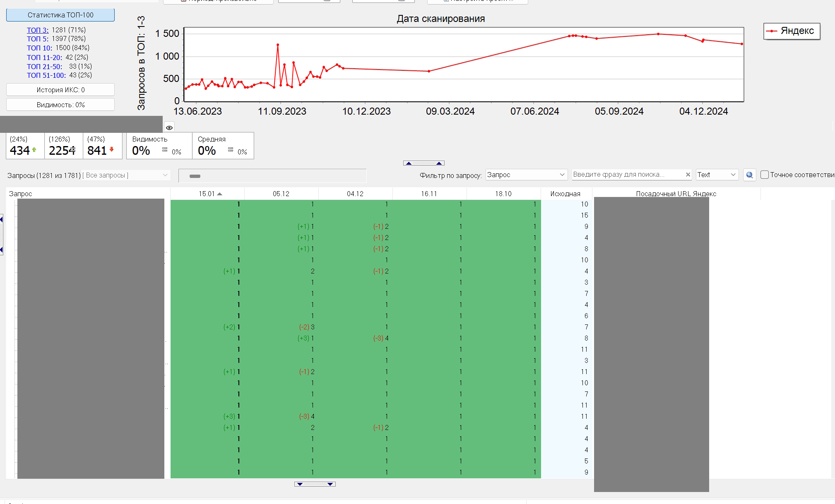
Task: Toggle the eye visibility icon above the stats
Action: [x=169, y=127]
